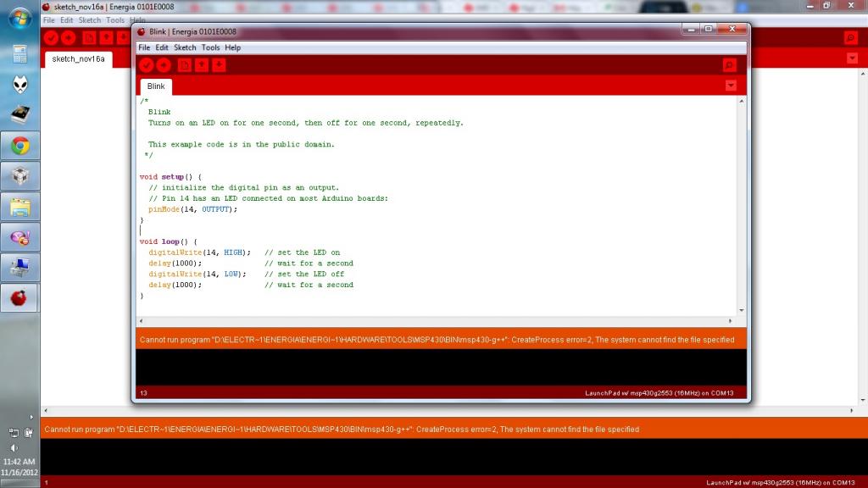Image resolution: width=868 pixels, height=488 pixels.
Task: Open Tools menu in Blink window
Action: [x=210, y=47]
